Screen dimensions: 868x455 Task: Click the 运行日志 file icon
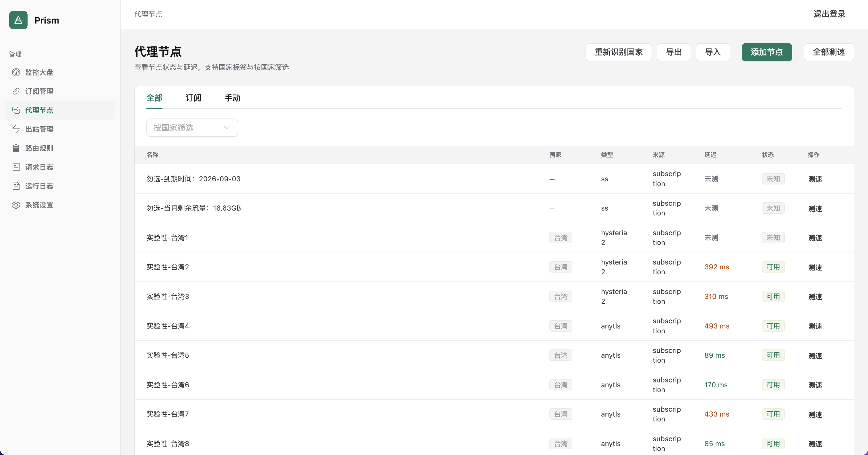[16, 186]
